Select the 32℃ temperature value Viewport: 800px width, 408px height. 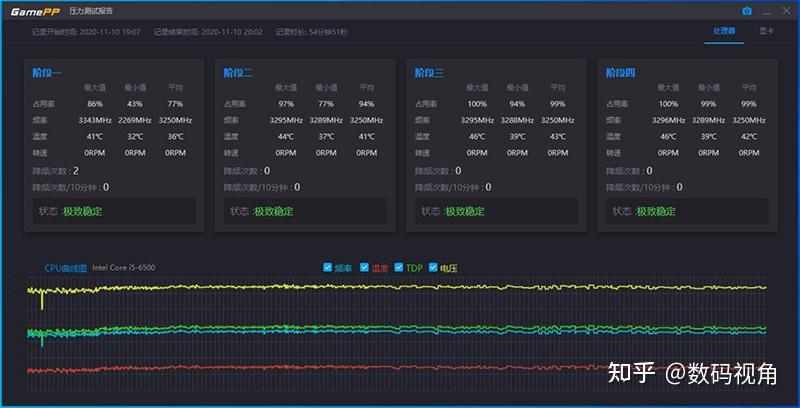(135, 137)
